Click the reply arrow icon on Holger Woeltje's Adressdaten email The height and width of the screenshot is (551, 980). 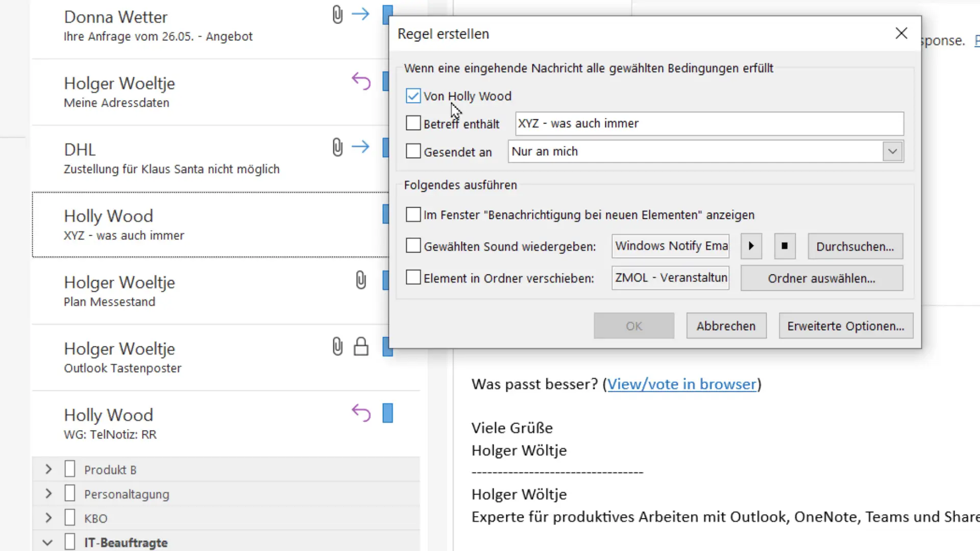361,81
